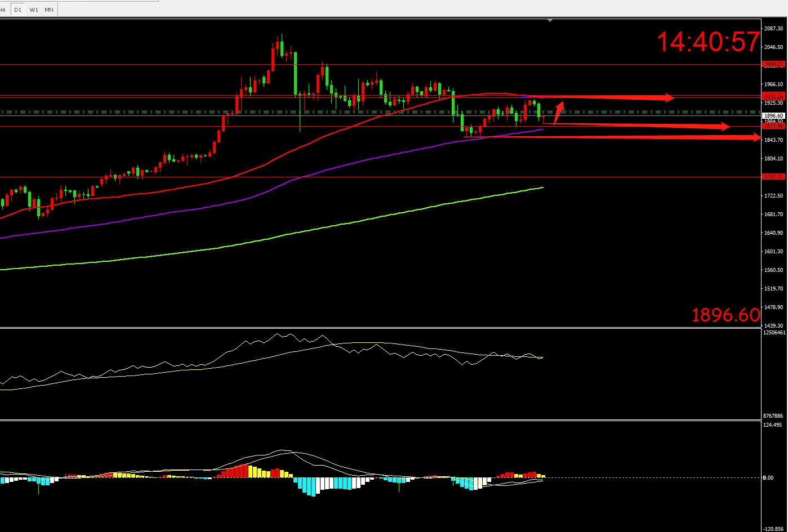Select the D1 timeframe tab
Screen dimensions: 788x532
(18, 10)
